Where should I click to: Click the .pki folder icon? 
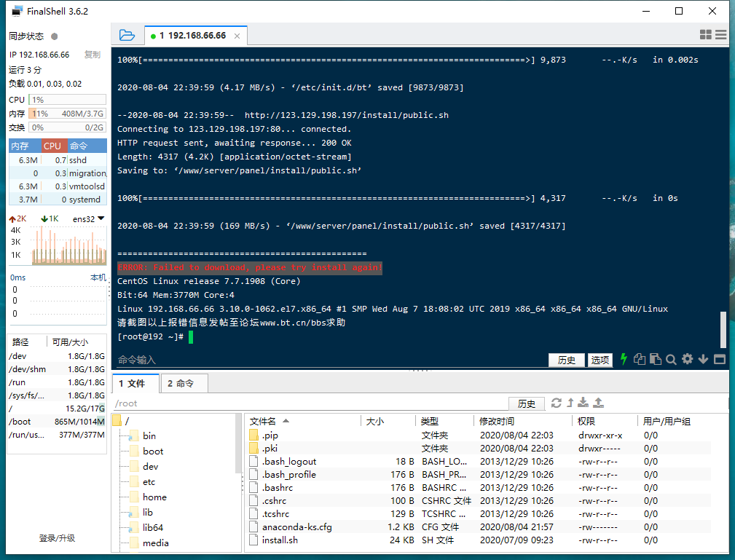(x=253, y=449)
